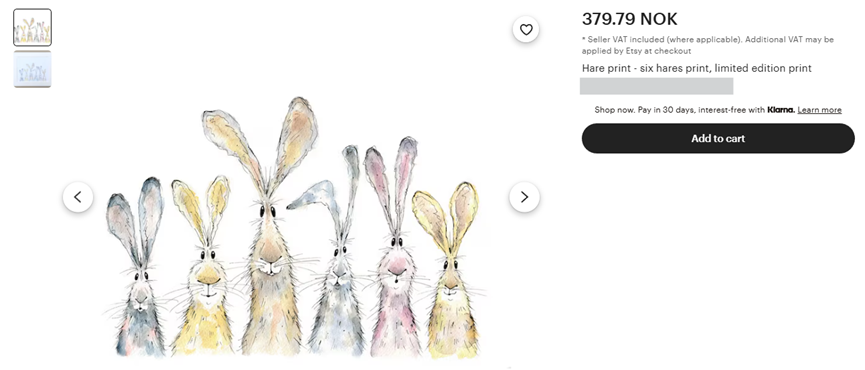Image resolution: width=865 pixels, height=370 pixels.
Task: Click the yellow hare second from left
Action: pos(204,267)
